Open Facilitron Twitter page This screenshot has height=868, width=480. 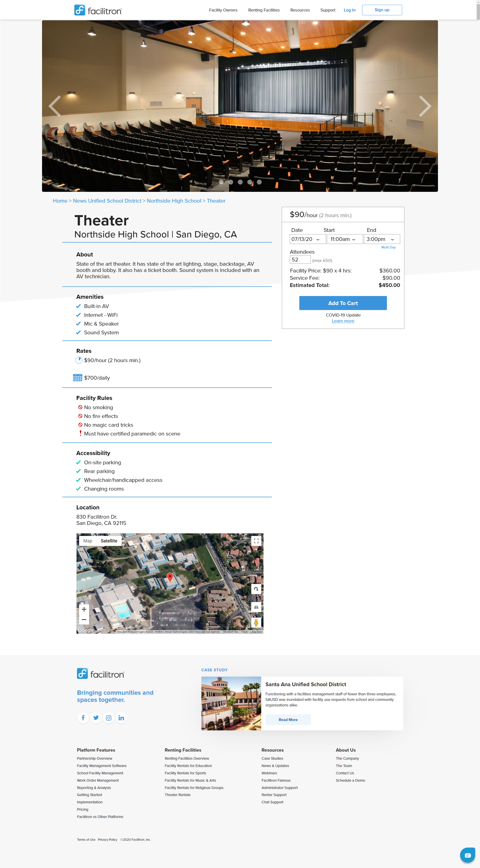(96, 718)
